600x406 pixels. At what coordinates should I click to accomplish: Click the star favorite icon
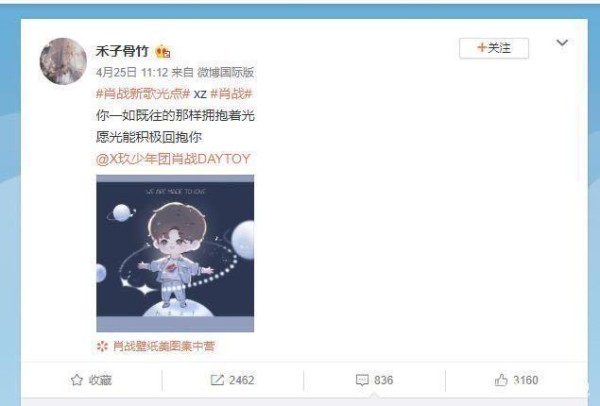pos(77,380)
